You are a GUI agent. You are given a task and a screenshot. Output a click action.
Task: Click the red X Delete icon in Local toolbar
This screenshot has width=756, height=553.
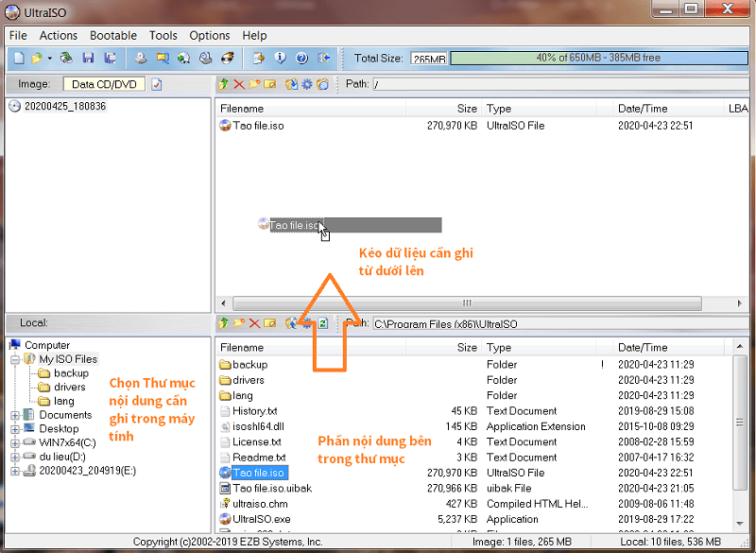click(254, 323)
